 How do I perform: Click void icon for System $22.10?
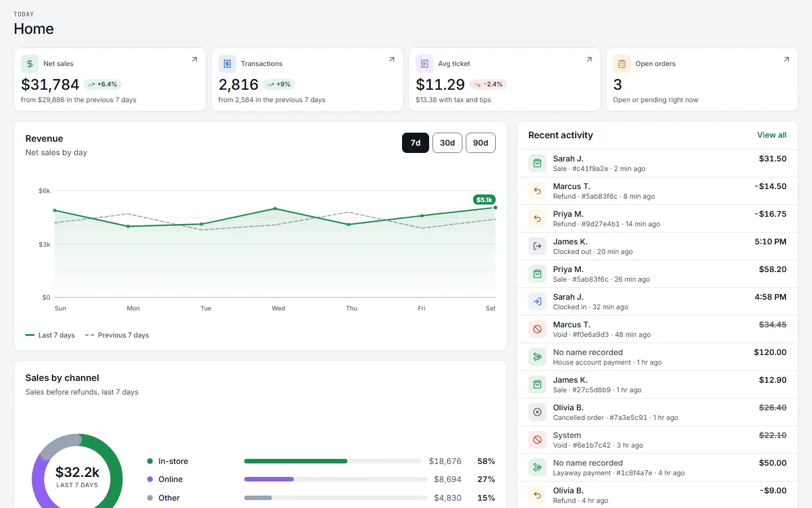(537, 440)
